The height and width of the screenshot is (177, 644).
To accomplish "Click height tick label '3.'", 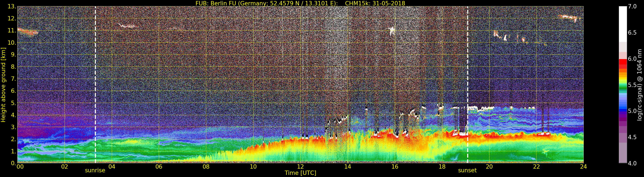I will click(13, 127).
